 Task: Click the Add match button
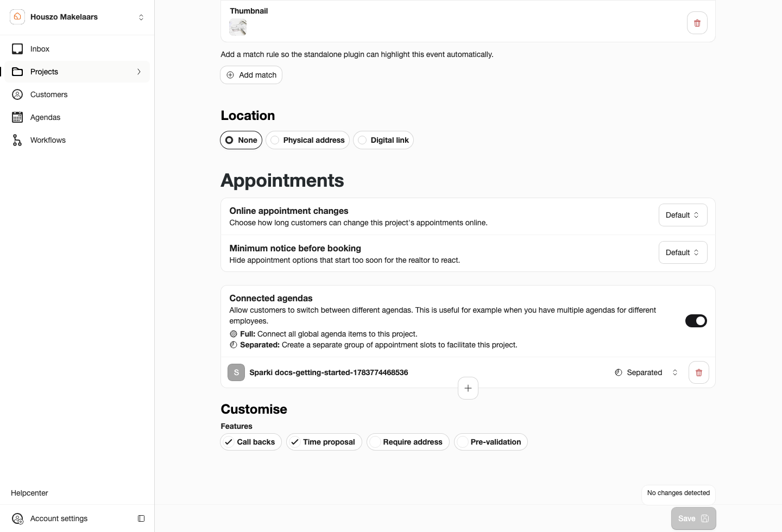pyautogui.click(x=251, y=75)
